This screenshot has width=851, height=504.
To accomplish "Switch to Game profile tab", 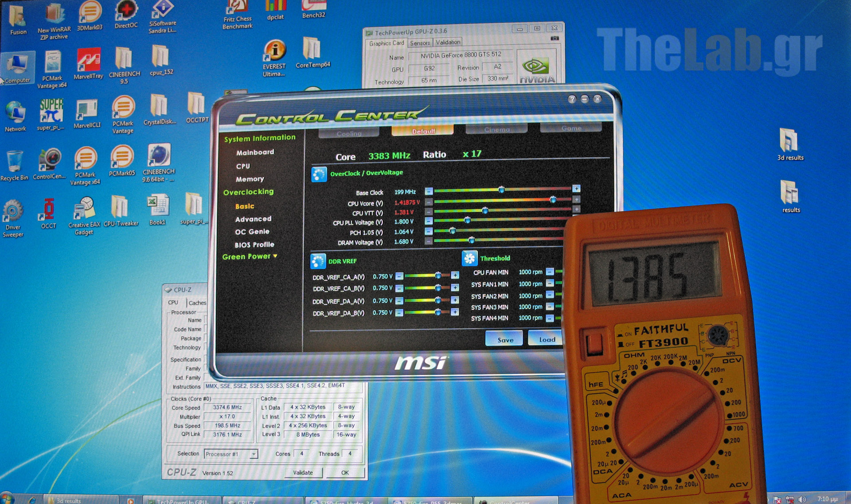I will [571, 128].
